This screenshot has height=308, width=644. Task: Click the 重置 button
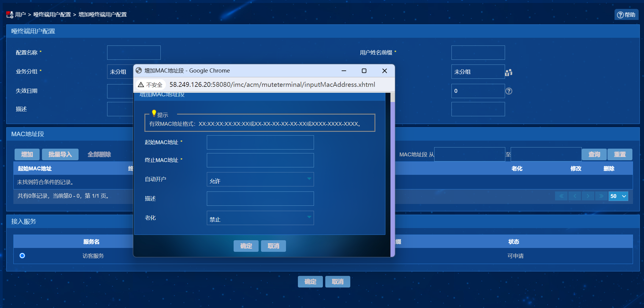coord(620,154)
